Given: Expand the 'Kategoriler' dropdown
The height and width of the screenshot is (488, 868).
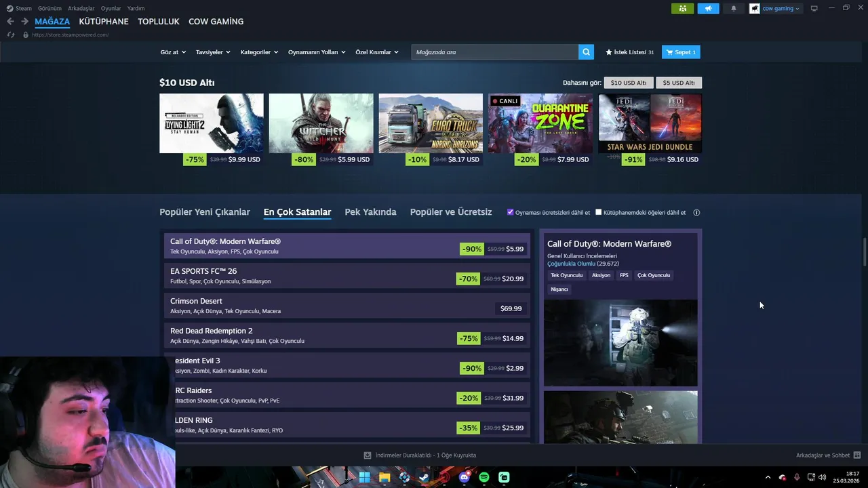Looking at the screenshot, I should pos(259,52).
